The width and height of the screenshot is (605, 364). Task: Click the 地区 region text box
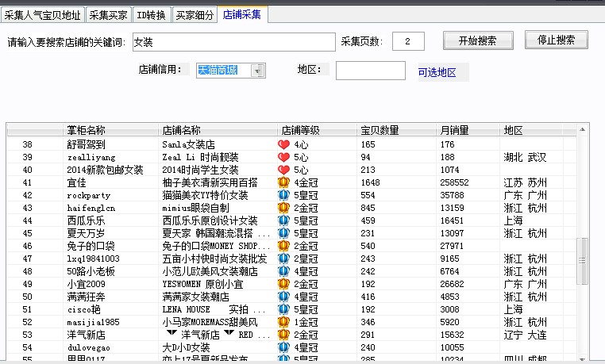[x=370, y=71]
